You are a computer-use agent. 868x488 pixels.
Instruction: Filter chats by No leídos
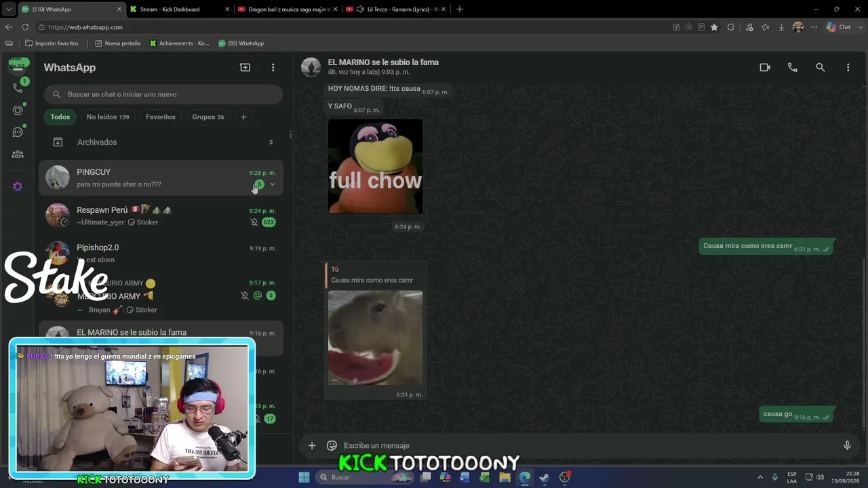tap(108, 117)
